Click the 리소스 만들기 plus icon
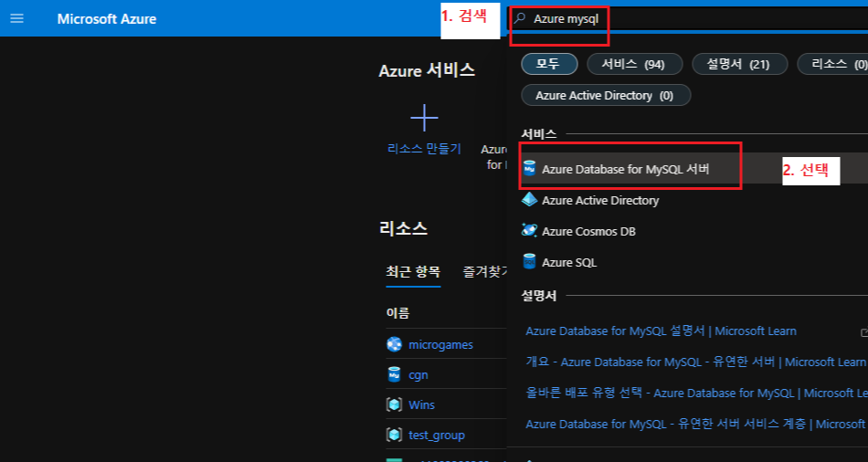This screenshot has height=462, width=868. 424,117
